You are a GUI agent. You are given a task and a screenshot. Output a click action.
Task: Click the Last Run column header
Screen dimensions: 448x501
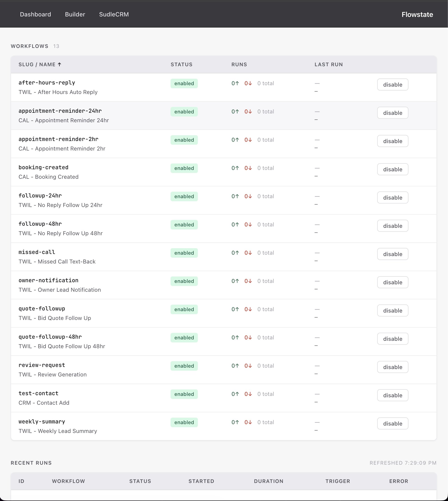329,65
